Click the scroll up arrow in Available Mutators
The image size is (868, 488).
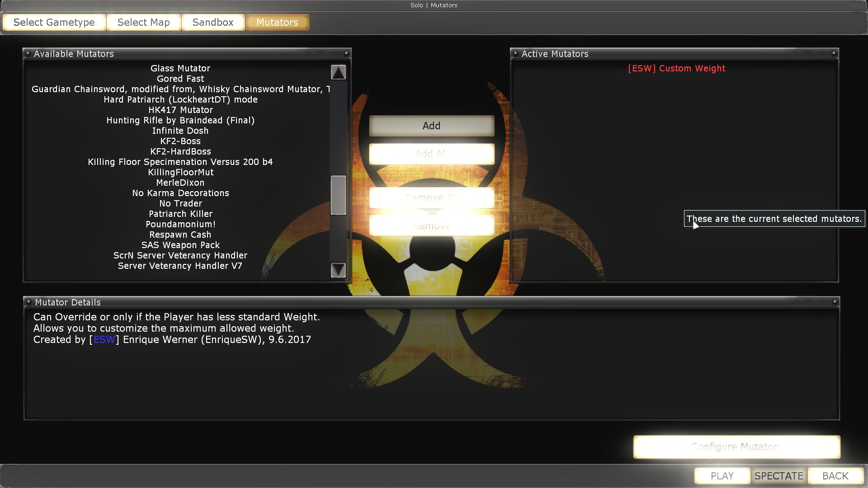point(338,72)
